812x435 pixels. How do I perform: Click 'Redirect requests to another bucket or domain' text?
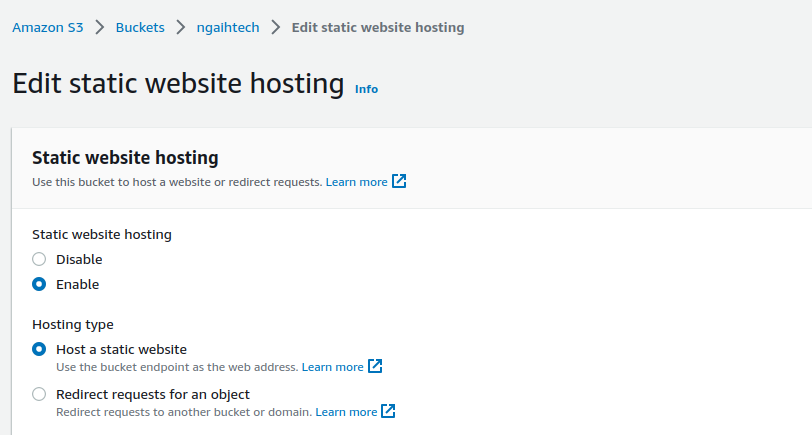point(184,412)
